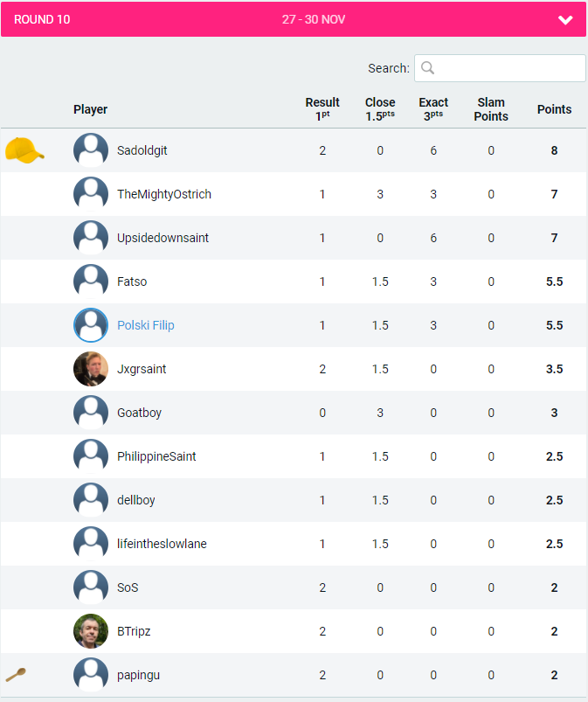Click the magnifying glass search icon
Screen dimensions: 588x702
428,68
